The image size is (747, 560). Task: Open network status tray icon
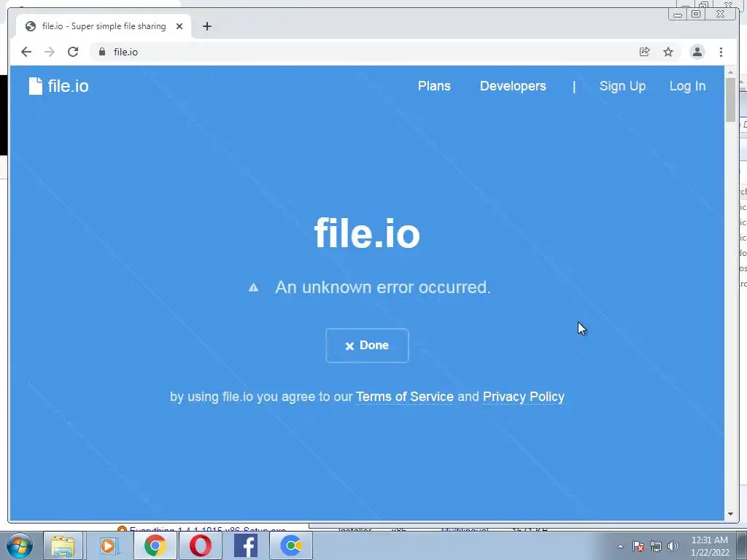[x=656, y=546]
